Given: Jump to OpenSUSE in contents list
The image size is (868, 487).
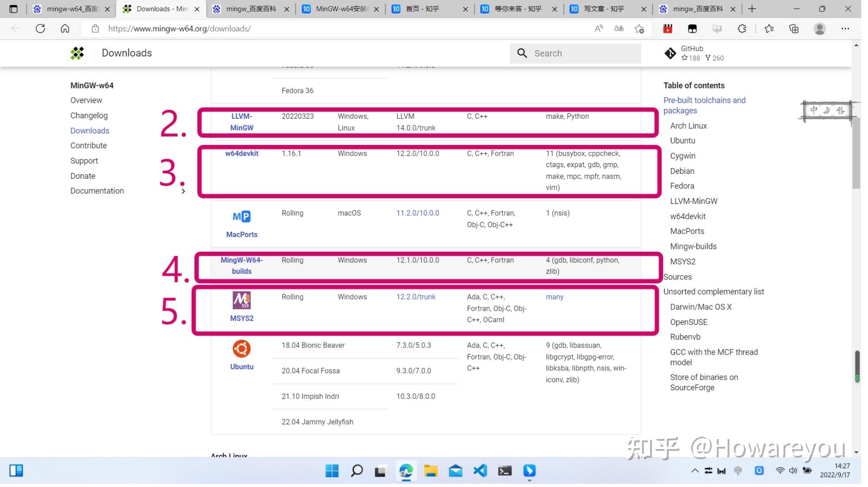Looking at the screenshot, I should (689, 322).
